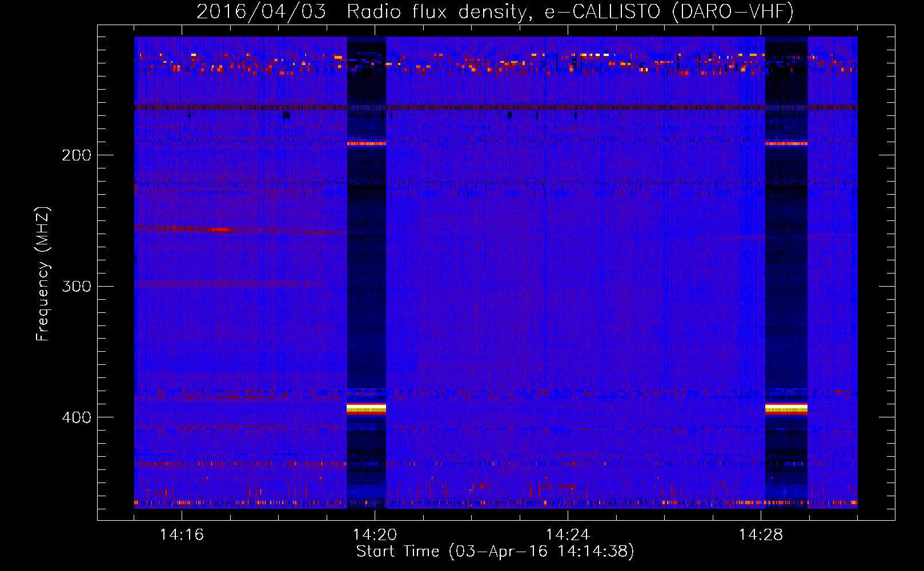Click the 14:28 time tick label

click(761, 534)
